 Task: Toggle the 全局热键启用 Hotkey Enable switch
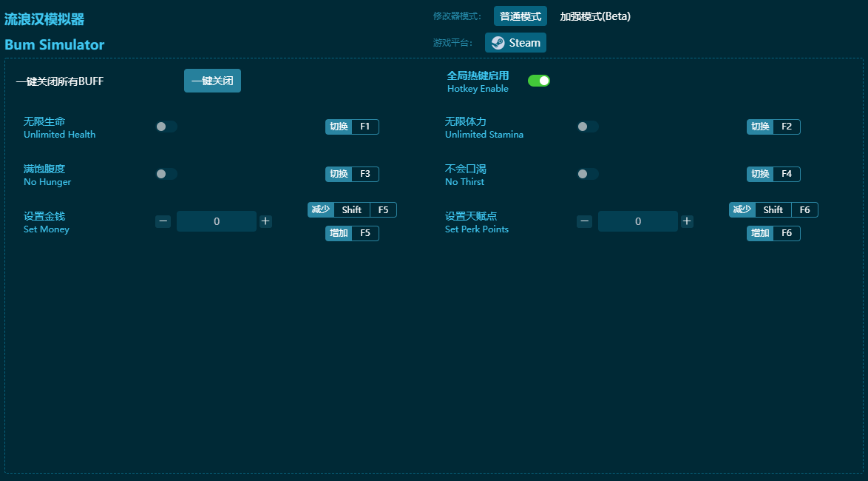click(539, 81)
